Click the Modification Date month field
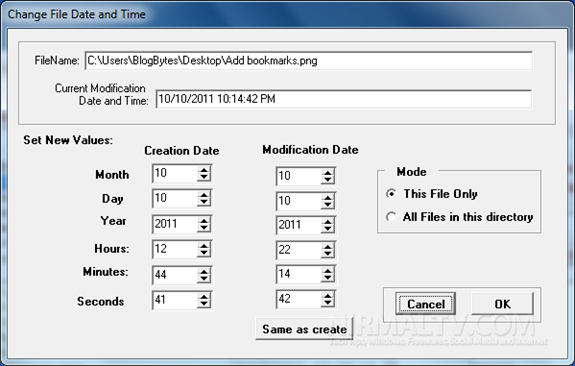Image resolution: width=575 pixels, height=366 pixels. 299,176
